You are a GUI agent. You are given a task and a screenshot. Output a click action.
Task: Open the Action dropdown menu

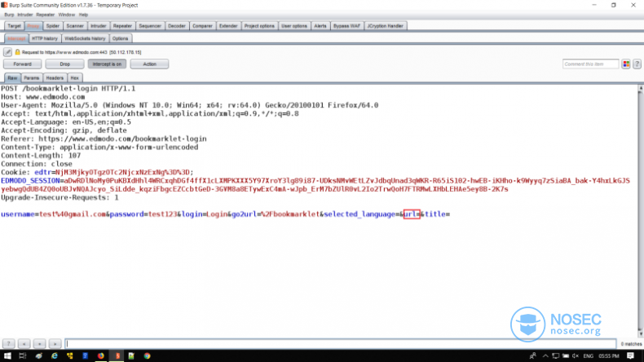(149, 64)
